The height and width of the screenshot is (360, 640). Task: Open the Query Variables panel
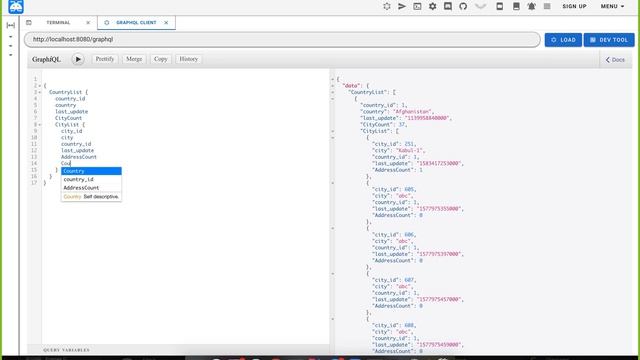tap(67, 350)
